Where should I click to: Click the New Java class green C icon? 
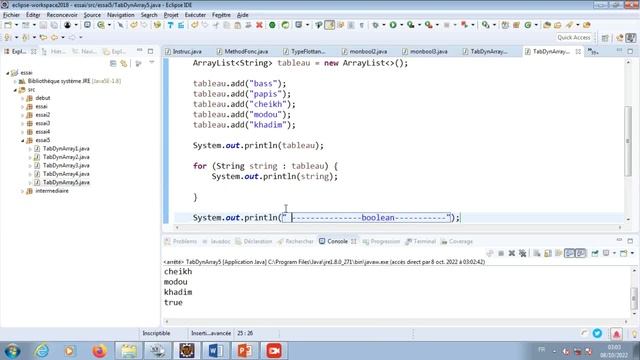528,25
